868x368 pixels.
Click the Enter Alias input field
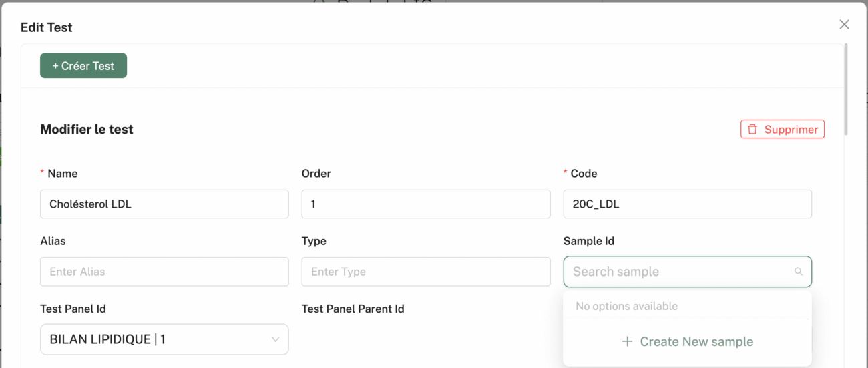164,272
